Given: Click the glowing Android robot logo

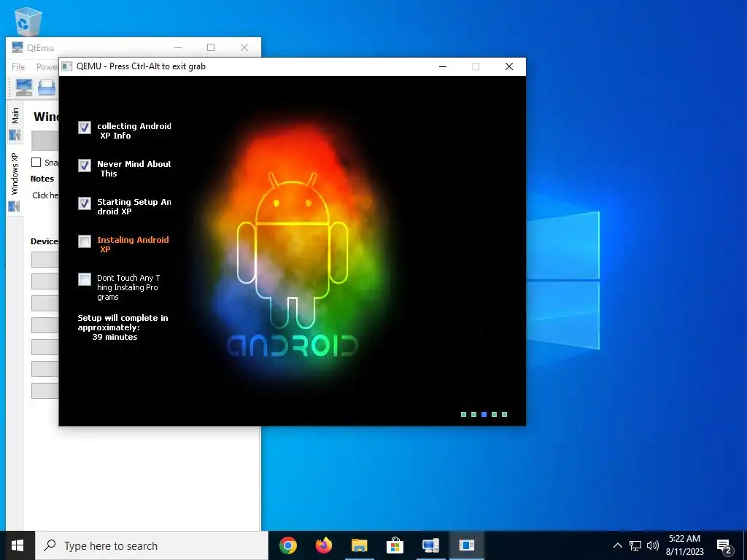Looking at the screenshot, I should 293,250.
